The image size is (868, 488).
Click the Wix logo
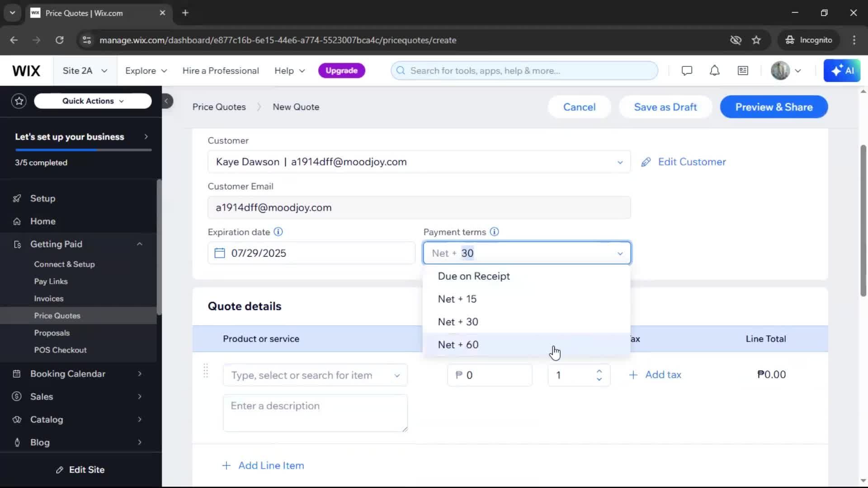(x=26, y=70)
